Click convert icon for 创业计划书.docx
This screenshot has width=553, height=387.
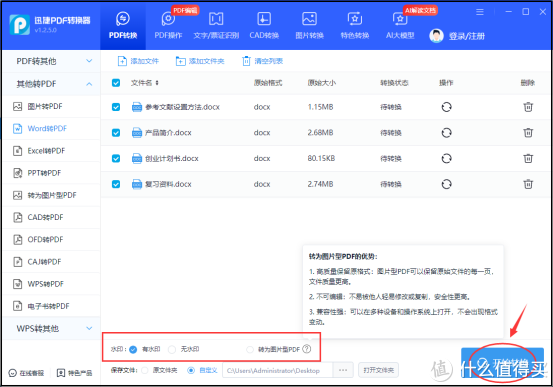click(446, 158)
